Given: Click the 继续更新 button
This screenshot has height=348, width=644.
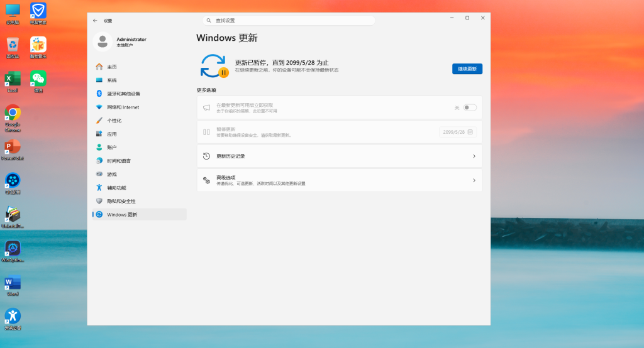Looking at the screenshot, I should click(467, 69).
